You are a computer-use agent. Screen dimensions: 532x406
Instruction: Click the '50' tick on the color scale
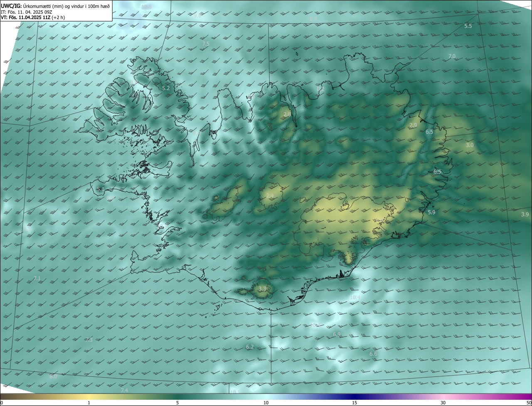[529, 403]
